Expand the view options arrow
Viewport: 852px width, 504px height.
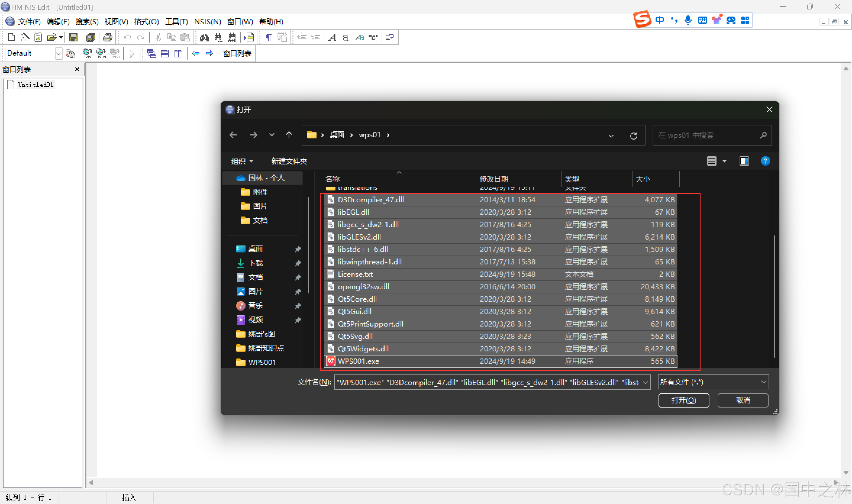tap(724, 161)
